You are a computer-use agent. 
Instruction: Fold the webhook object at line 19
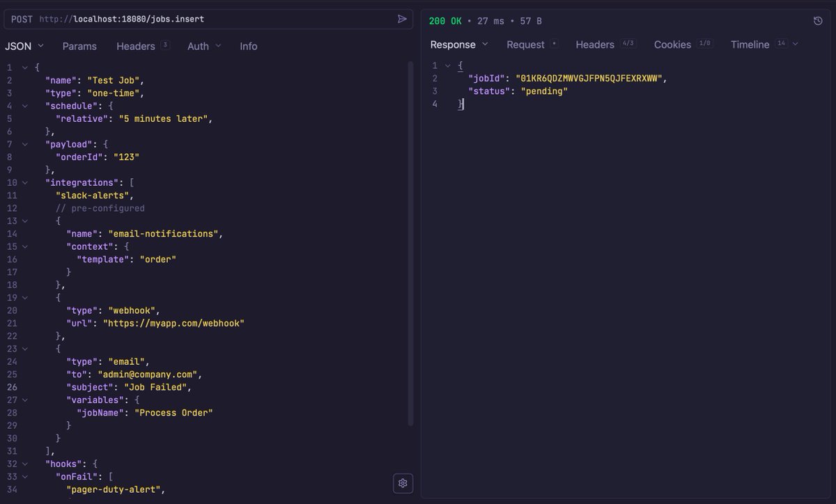[25, 297]
